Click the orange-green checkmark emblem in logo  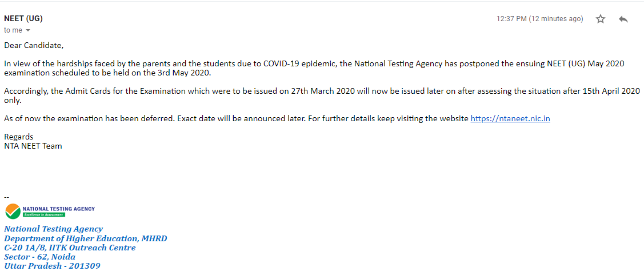coord(13,211)
